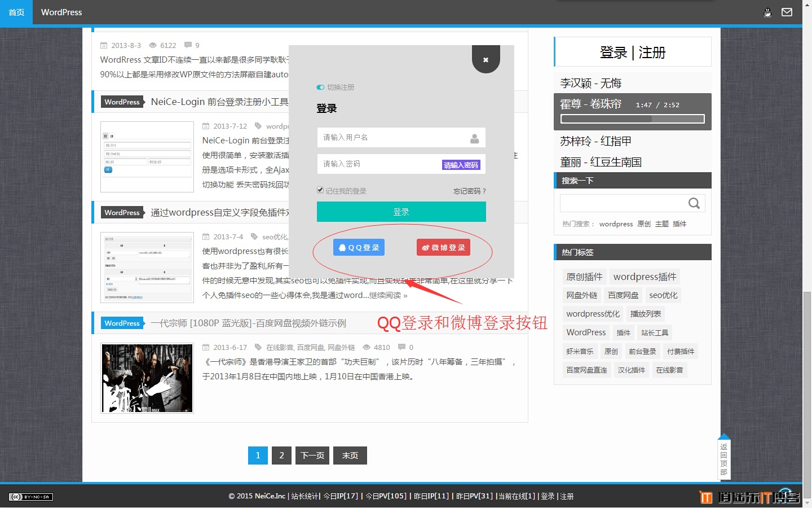812x508 pixels.
Task: Toggle the 切换注册 switch
Action: (x=320, y=87)
